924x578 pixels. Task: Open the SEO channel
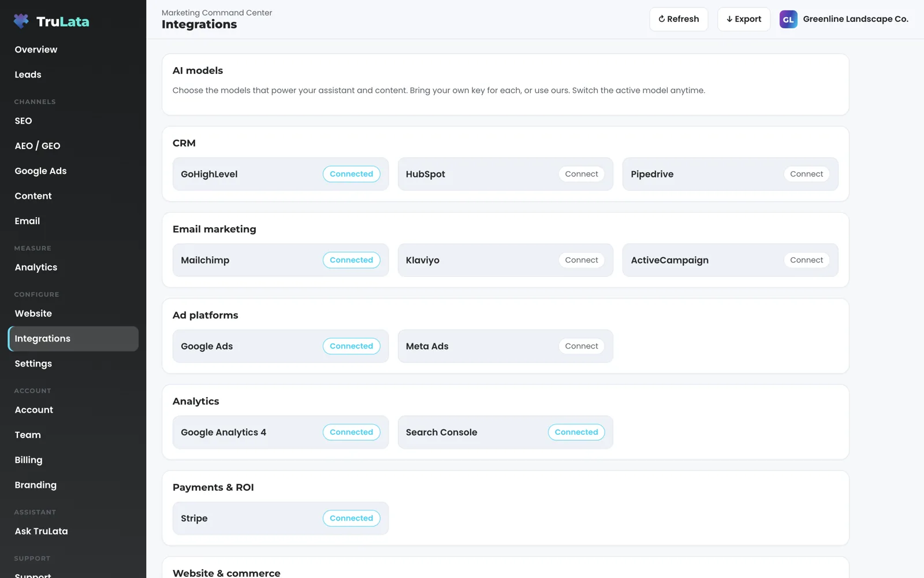73,121
